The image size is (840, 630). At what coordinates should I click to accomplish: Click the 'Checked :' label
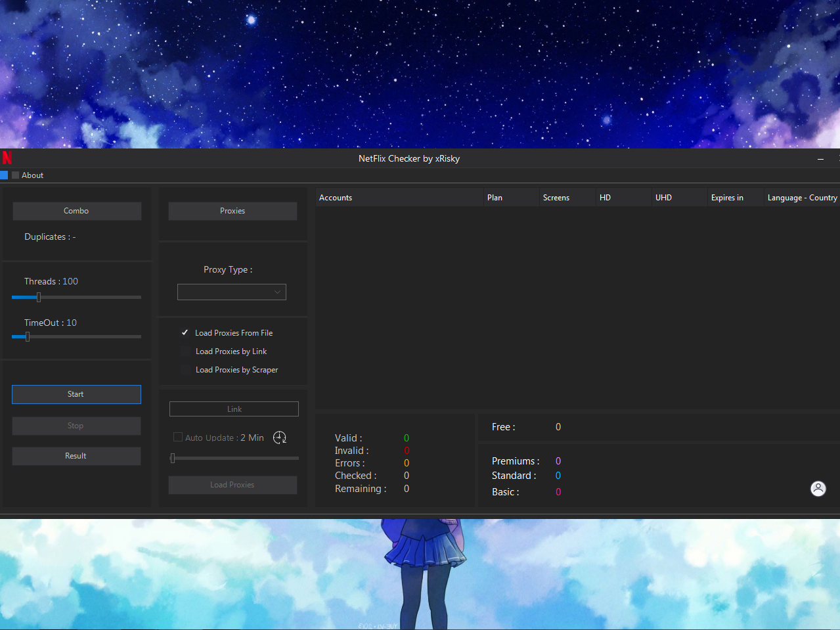(356, 476)
